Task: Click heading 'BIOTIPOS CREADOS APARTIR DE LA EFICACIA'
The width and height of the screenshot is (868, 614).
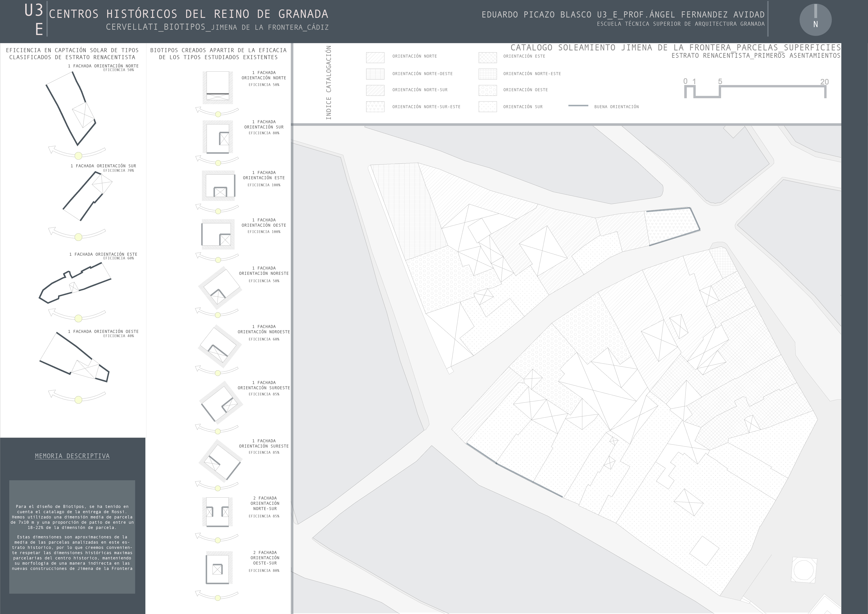Action: coord(218,50)
